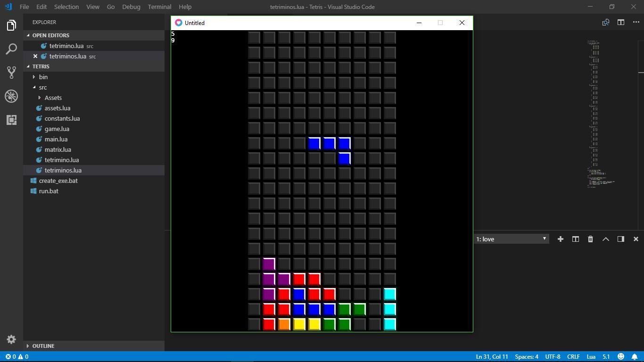Open the Extensions view
644x362 pixels.
(11, 120)
